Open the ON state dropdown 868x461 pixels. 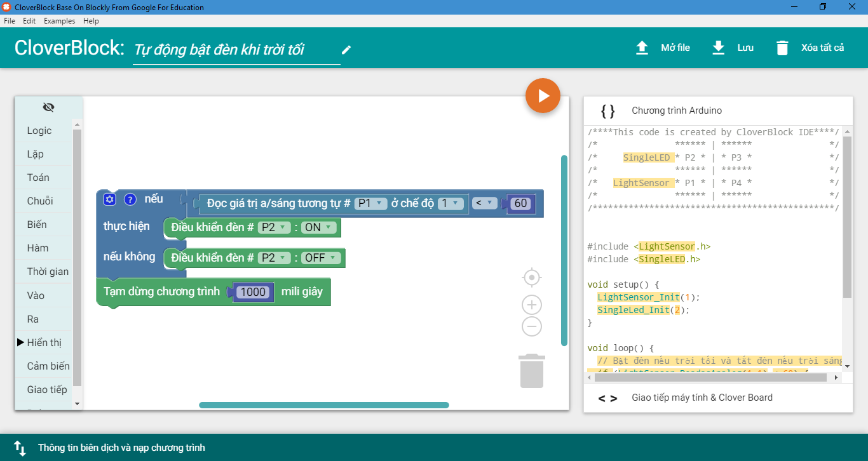coord(319,227)
